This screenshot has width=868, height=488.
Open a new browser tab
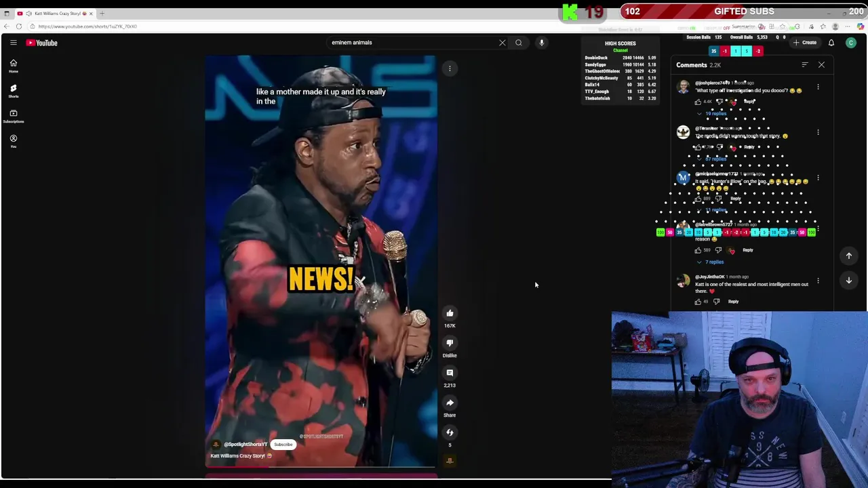(102, 14)
